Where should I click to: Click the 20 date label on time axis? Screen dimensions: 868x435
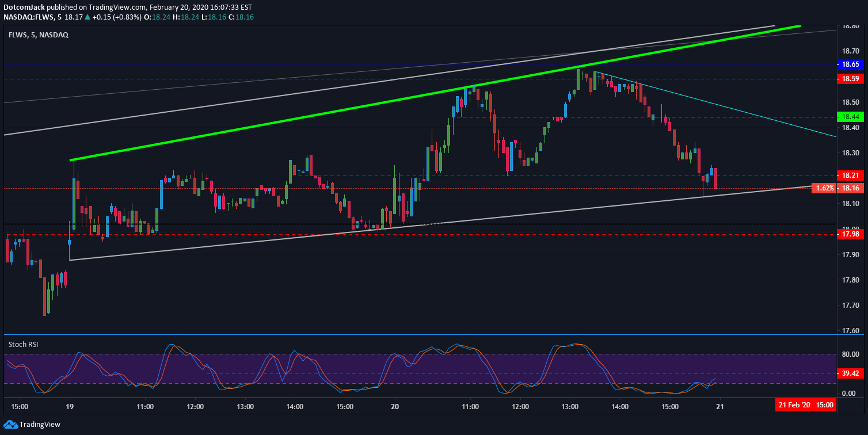tap(395, 406)
